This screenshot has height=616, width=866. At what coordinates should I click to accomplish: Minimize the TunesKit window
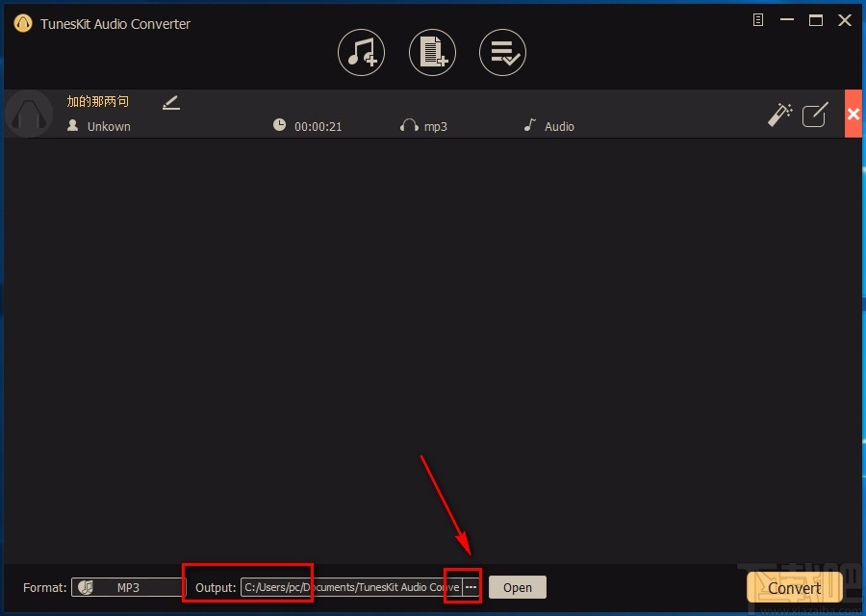(x=787, y=20)
